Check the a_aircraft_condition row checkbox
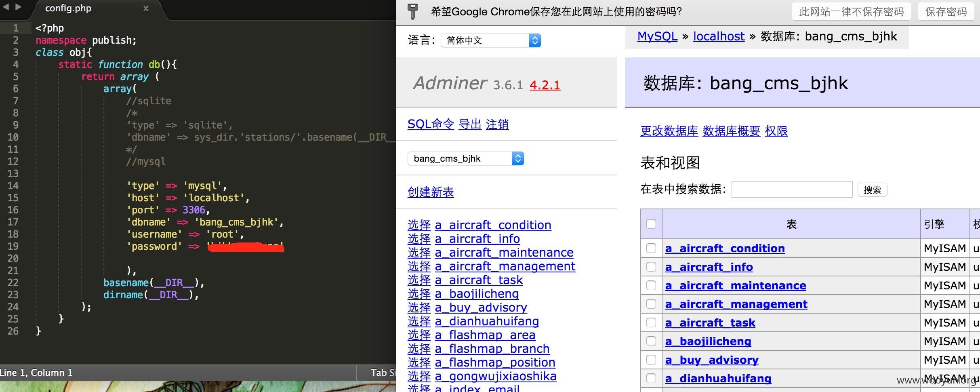The image size is (980, 392). 651,248
